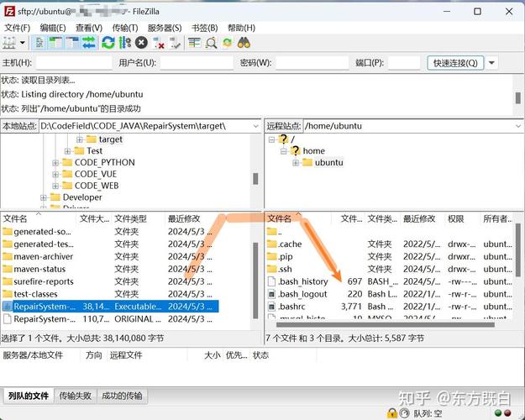Expand the target folder in local tree

click(79, 139)
